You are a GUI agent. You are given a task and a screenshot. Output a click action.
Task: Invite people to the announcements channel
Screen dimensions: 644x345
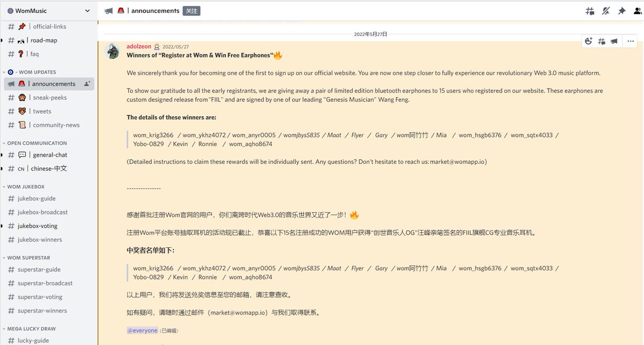pyautogui.click(x=87, y=84)
